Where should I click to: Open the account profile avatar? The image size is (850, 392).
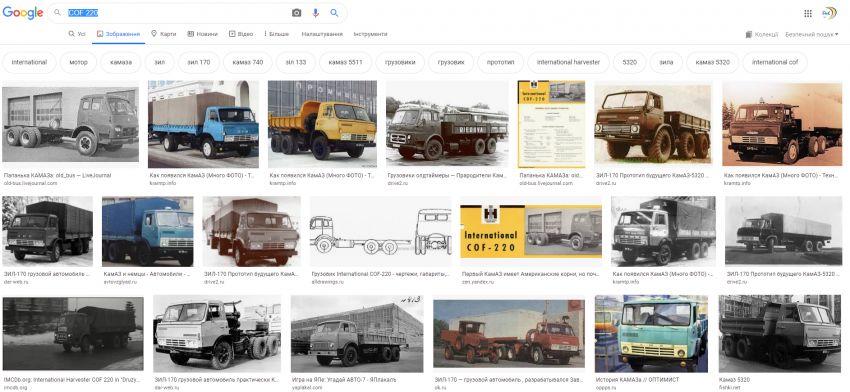[829, 13]
